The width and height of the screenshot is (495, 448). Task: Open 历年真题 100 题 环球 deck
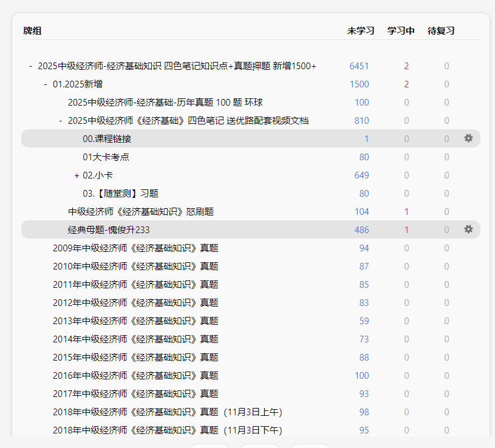pyautogui.click(x=165, y=103)
